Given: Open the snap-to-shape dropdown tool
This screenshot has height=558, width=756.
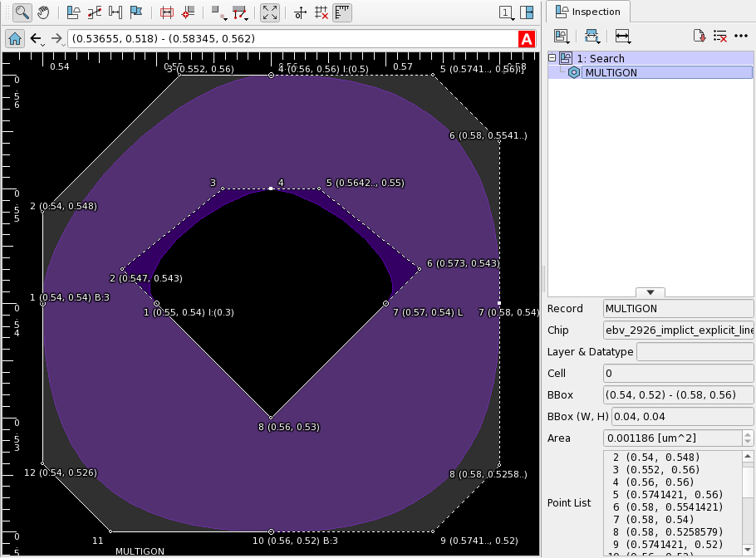Looking at the screenshot, I should pyautogui.click(x=219, y=12).
